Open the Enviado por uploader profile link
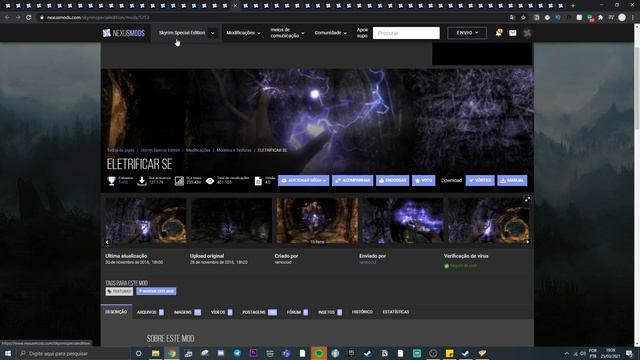Viewport: 640px width, 360px height. 368,262
